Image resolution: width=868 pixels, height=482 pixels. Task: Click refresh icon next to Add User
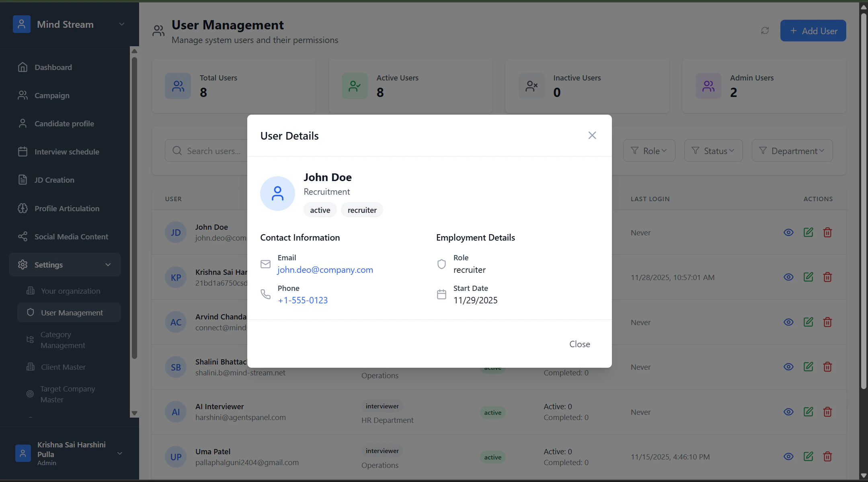(x=765, y=31)
